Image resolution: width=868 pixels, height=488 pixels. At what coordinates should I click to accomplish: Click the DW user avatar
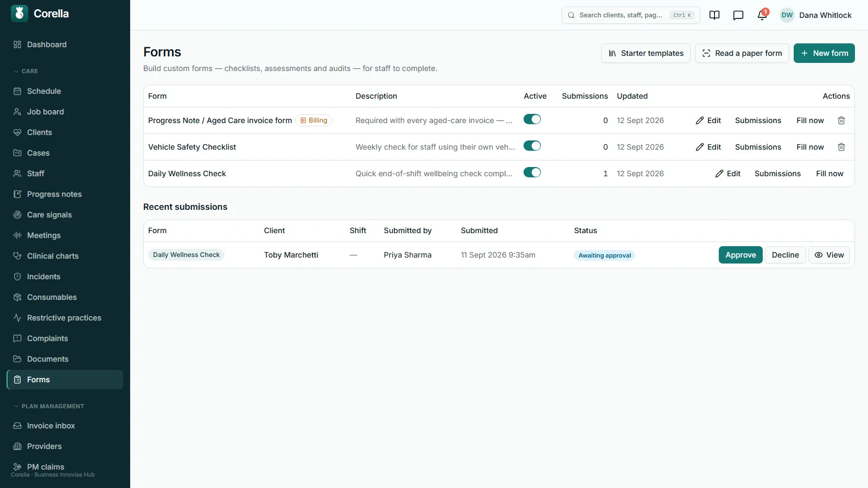coord(787,15)
